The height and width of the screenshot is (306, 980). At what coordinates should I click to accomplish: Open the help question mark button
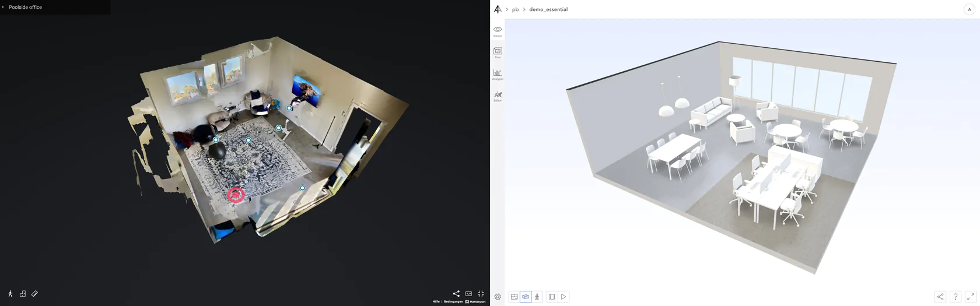pos(956,297)
